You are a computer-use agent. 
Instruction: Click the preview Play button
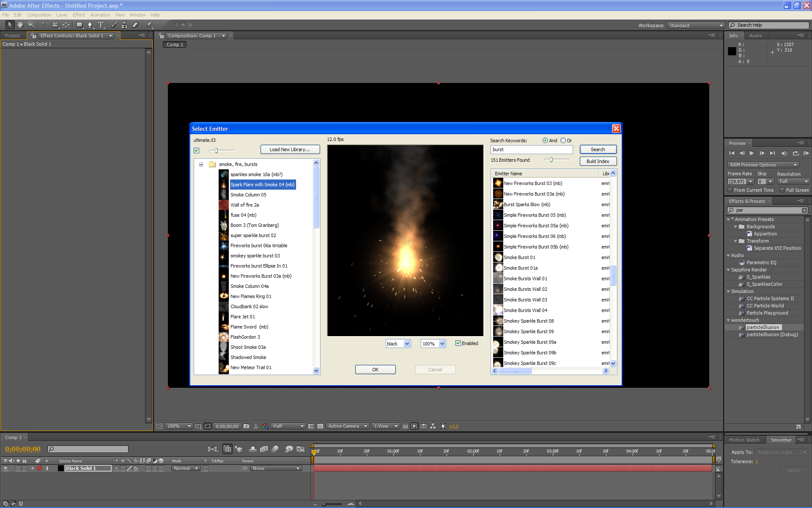(x=752, y=153)
